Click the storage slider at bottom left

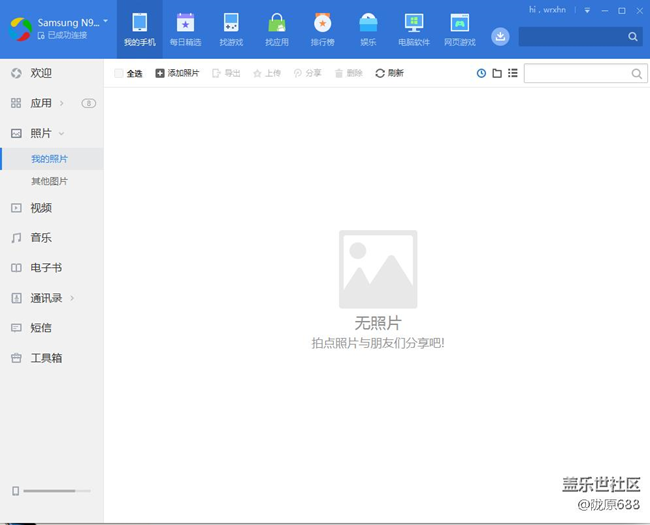56,491
